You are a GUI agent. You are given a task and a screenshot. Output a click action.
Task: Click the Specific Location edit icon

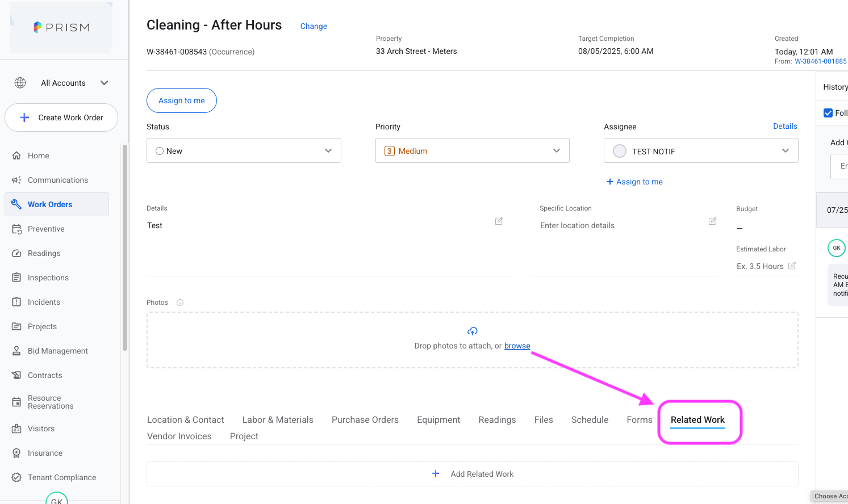click(712, 221)
